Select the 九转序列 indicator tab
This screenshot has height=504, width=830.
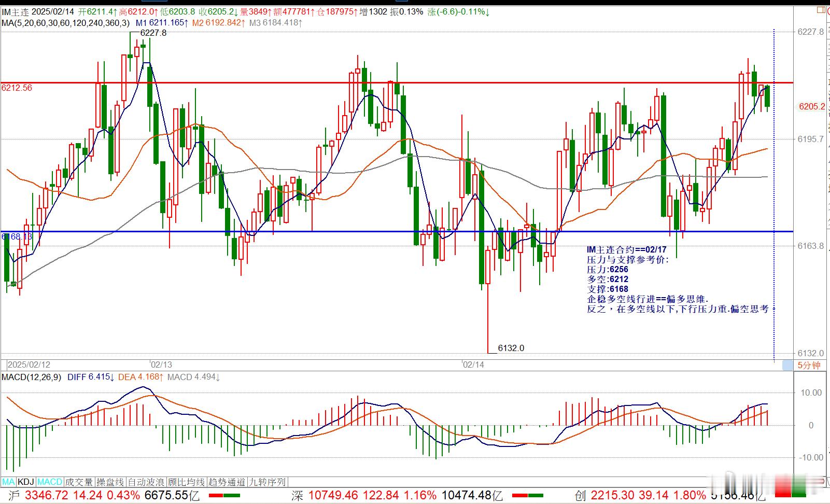(x=267, y=482)
